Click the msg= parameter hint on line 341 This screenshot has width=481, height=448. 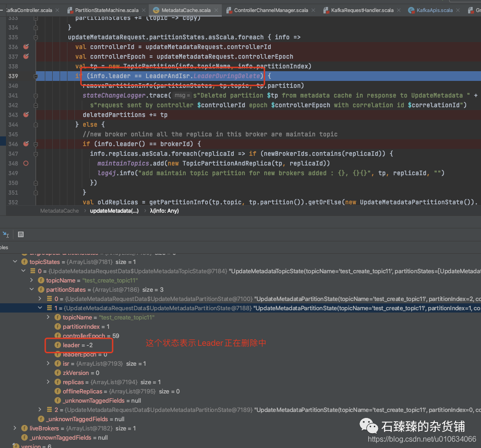point(181,95)
